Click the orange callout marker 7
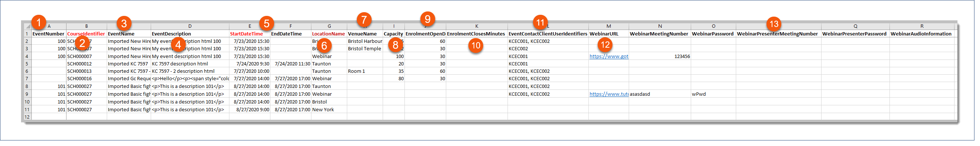 (x=364, y=19)
